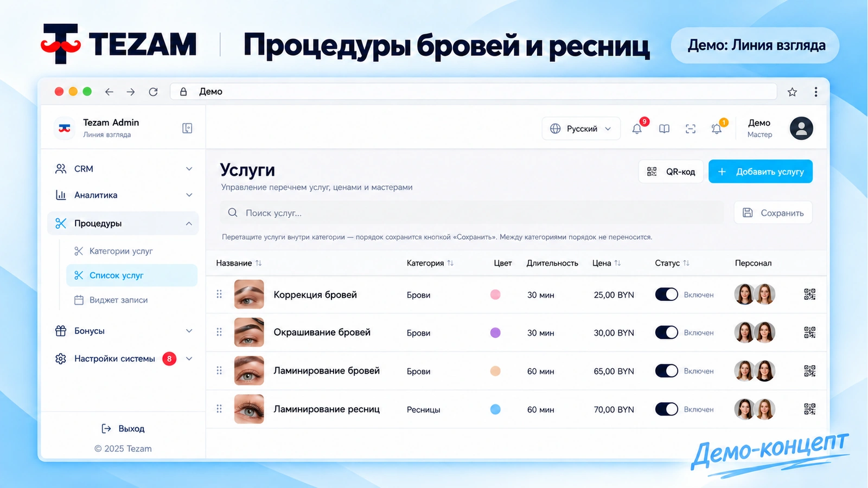Click the Ламинирование ресниц service thumbnail
Image resolution: width=868 pixels, height=488 pixels.
click(249, 409)
